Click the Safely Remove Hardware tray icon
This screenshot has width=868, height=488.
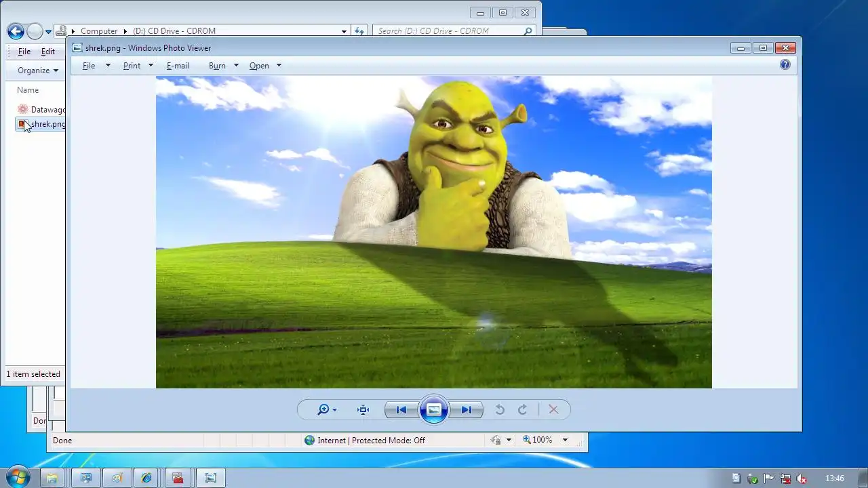753,478
